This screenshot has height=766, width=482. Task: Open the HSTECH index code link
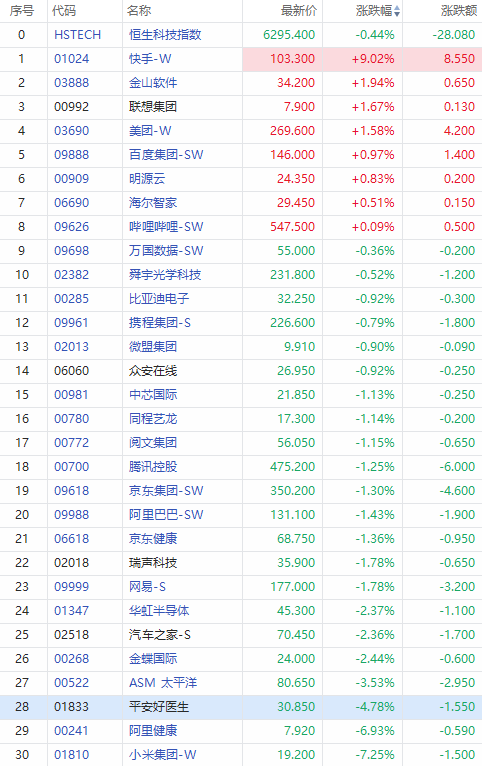(x=78, y=35)
